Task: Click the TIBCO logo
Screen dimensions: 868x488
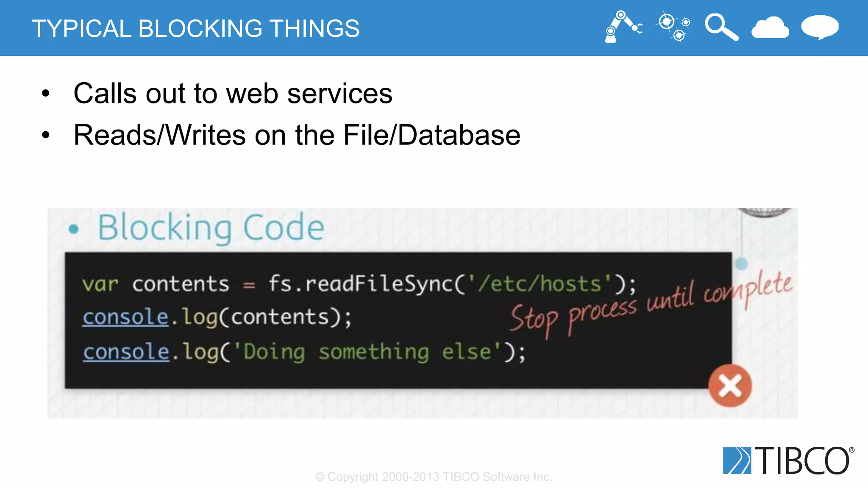Action: click(788, 460)
